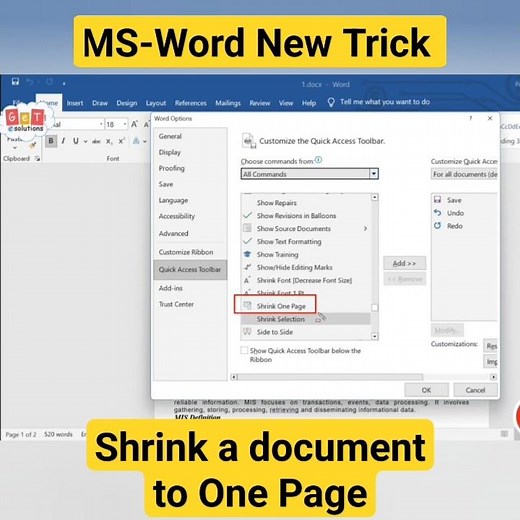Open the Insert ribbon tab
This screenshot has width=520, height=520.
(x=75, y=103)
